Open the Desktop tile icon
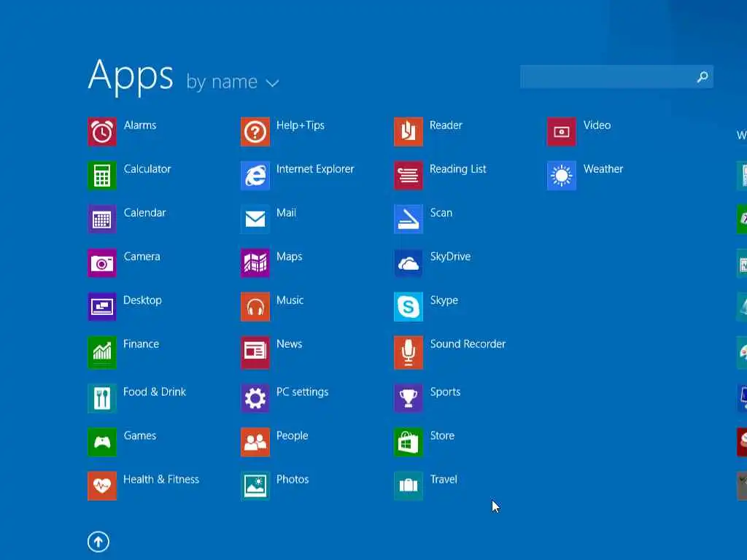Screen dimensions: 747x560 (x=102, y=307)
